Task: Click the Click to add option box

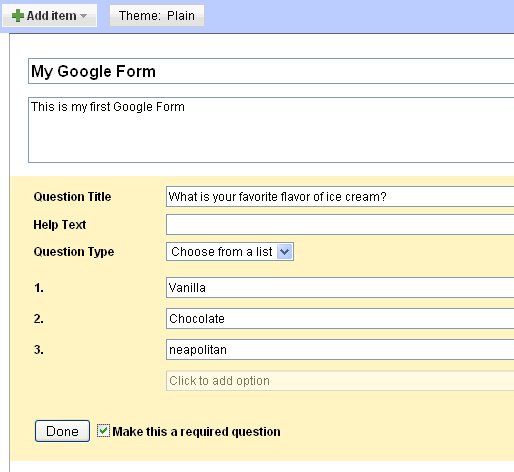Action: pyautogui.click(x=340, y=381)
